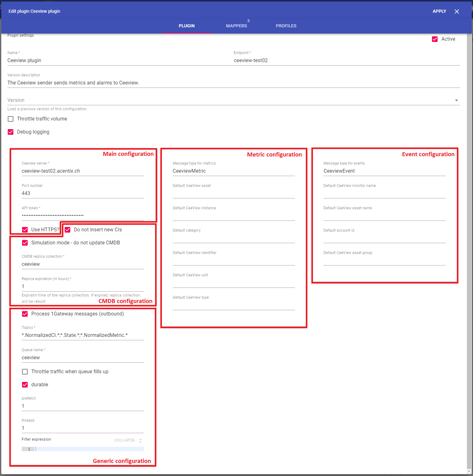473x476 pixels.
Task: Focus the API token field
Action: pyautogui.click(x=83, y=215)
